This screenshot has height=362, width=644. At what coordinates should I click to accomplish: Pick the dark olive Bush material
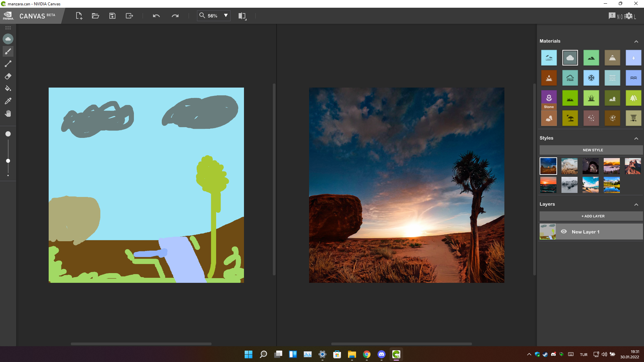pos(612,98)
